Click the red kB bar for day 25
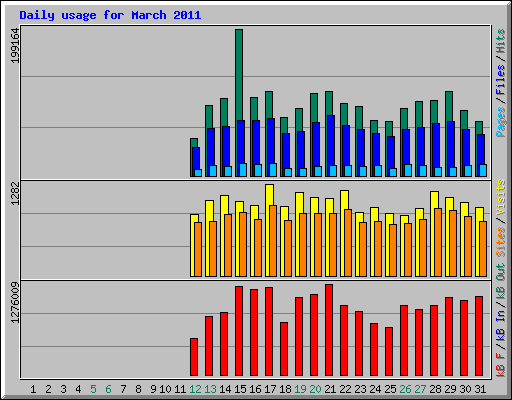The width and height of the screenshot is (512, 400). (389, 352)
